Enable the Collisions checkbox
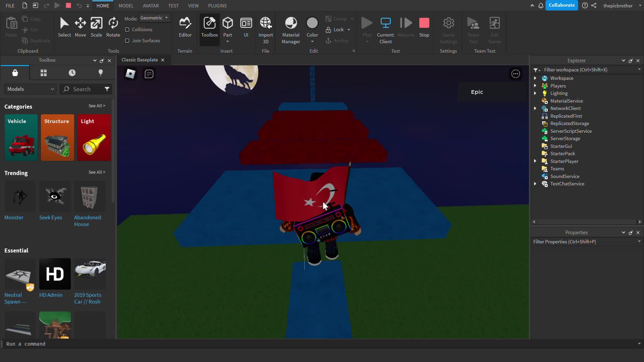Viewport: 644px width, 362px height. coord(127,29)
